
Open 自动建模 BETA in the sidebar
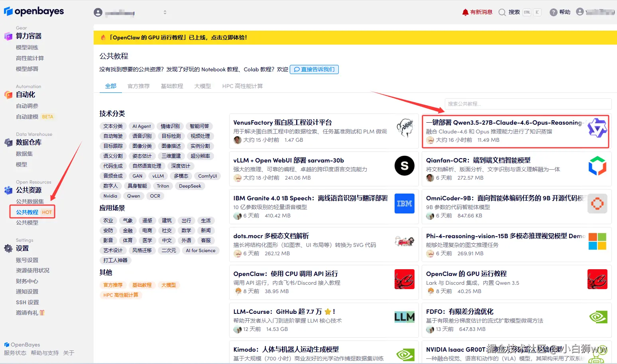pyautogui.click(x=35, y=117)
